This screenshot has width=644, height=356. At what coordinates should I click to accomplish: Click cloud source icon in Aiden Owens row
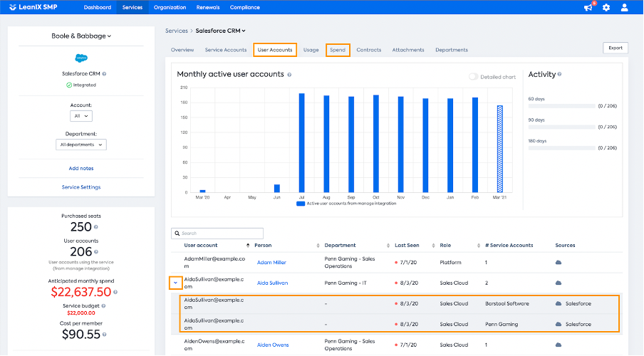click(559, 345)
